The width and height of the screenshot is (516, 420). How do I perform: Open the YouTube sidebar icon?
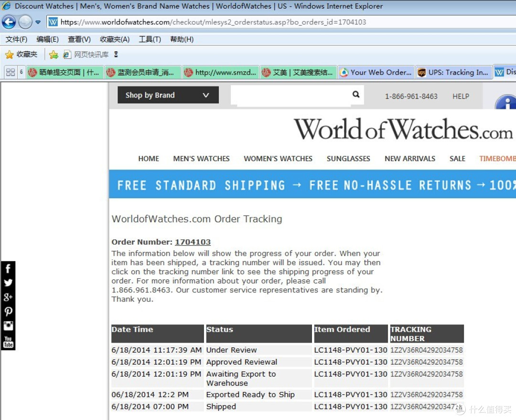click(x=8, y=342)
